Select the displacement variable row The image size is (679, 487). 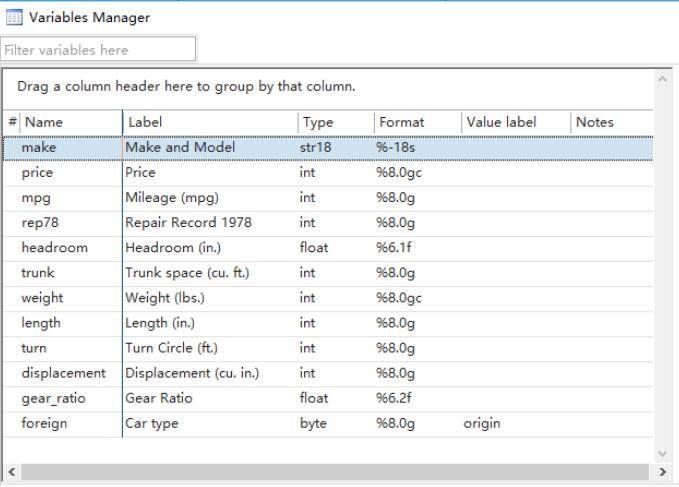point(63,373)
